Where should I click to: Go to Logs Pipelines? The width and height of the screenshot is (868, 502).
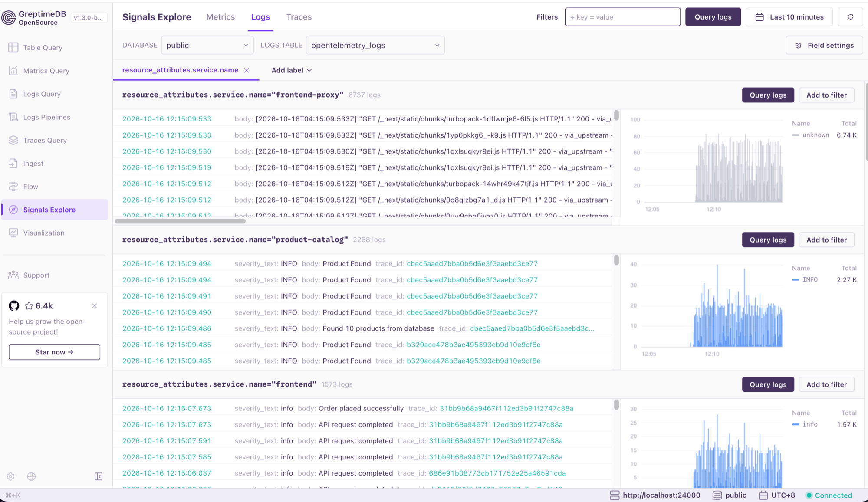point(46,117)
